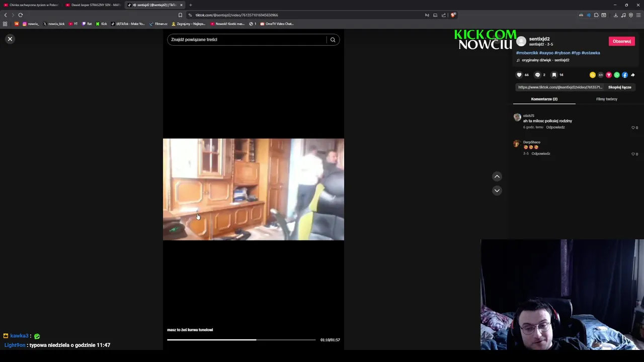This screenshot has width=644, height=362.
Task: Bookmark the video with the save icon
Action: point(554,75)
